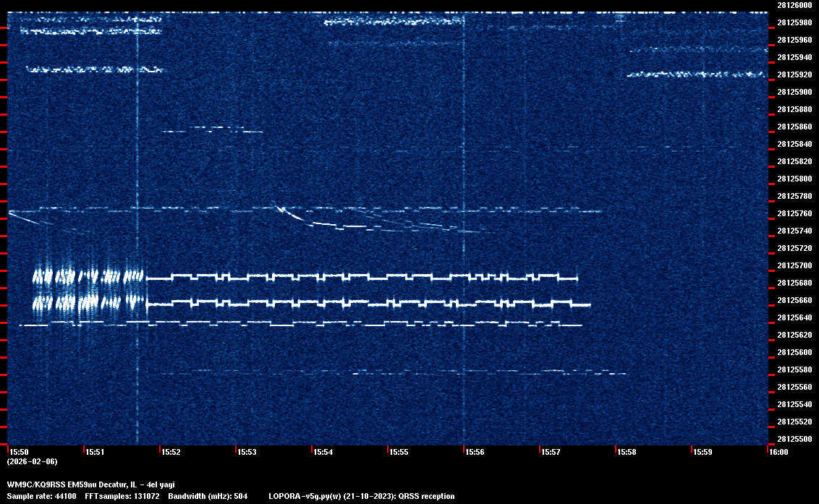
Task: Click the 28125760 frequency scale value
Action: [x=794, y=213]
